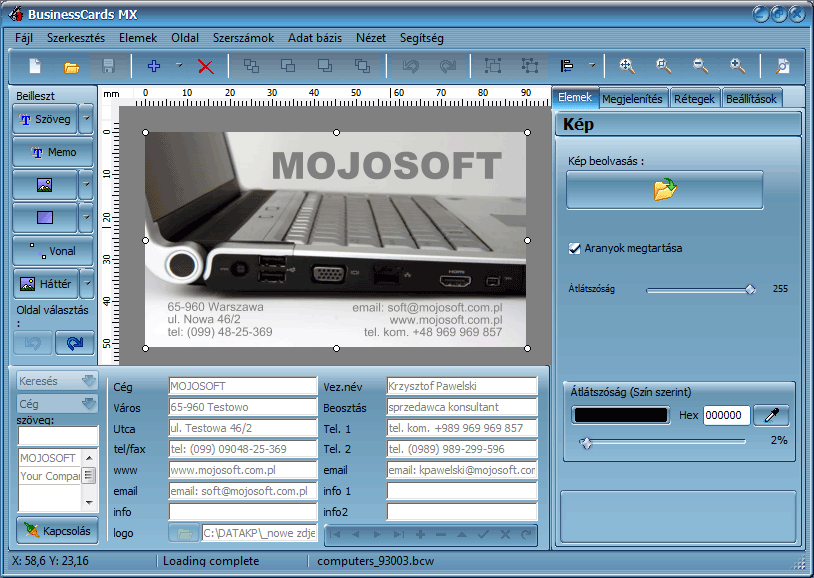This screenshot has height=578, width=814.
Task: Expand the dropdown next to the rectangle button
Action: click(86, 217)
